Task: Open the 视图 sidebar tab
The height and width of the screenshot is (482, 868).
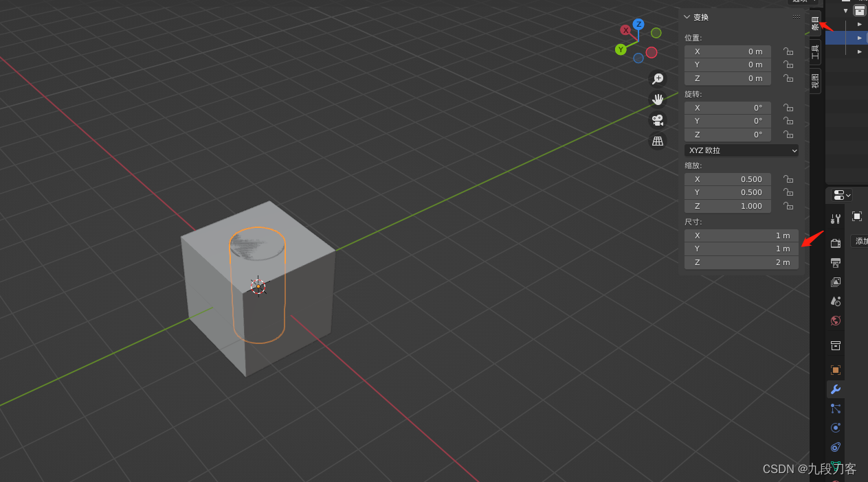Action: tap(815, 80)
